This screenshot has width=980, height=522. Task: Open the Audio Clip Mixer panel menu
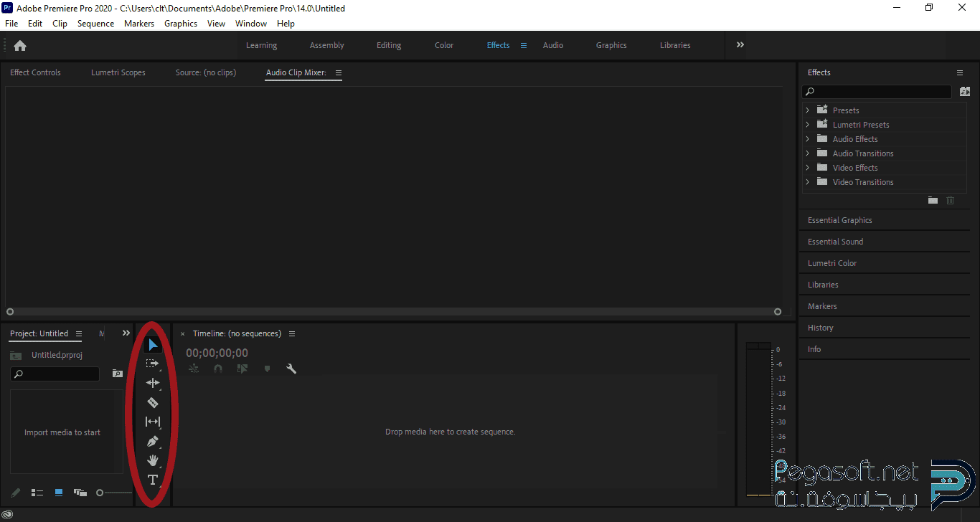(339, 72)
